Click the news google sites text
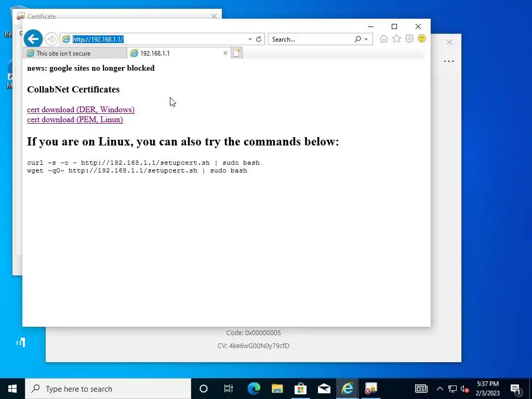532x399 pixels. point(91,68)
